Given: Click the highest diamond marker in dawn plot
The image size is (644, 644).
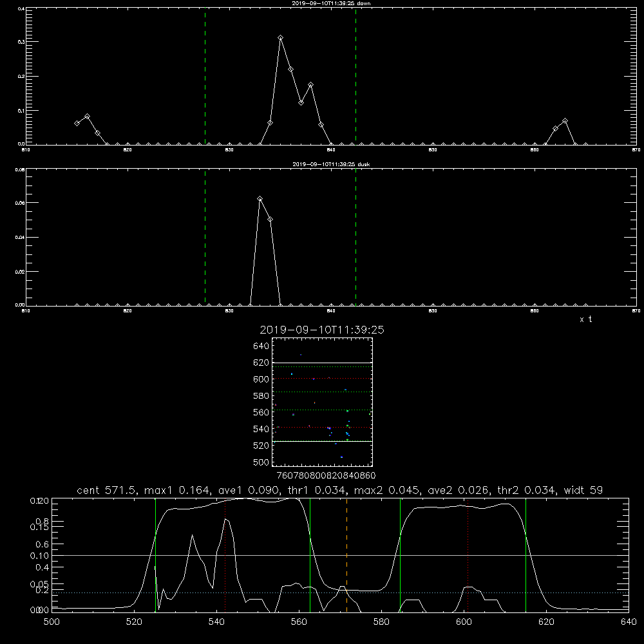Looking at the screenshot, I should coord(281,38).
